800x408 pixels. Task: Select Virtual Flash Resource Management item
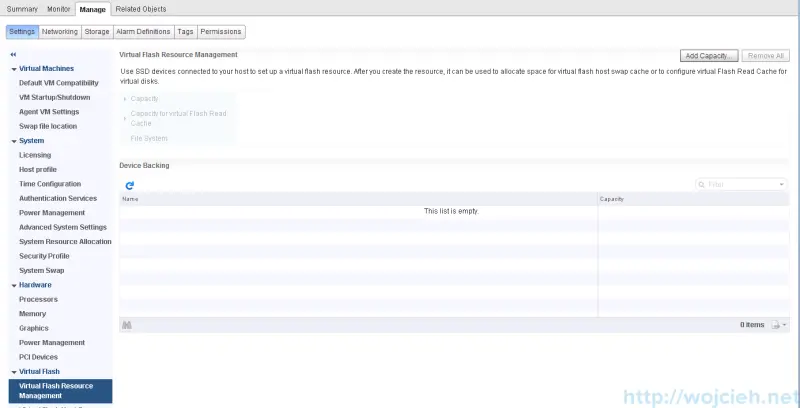60,391
